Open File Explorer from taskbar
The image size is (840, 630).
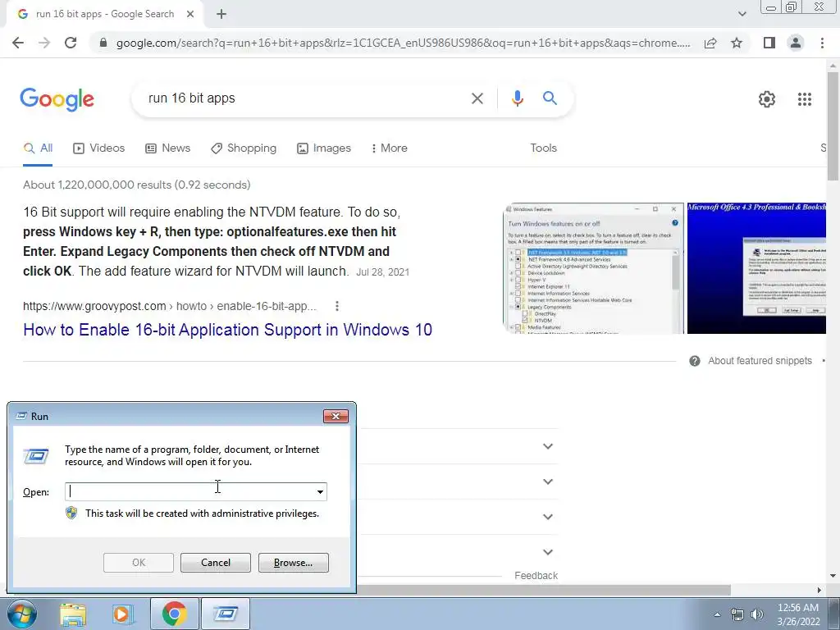click(x=73, y=614)
